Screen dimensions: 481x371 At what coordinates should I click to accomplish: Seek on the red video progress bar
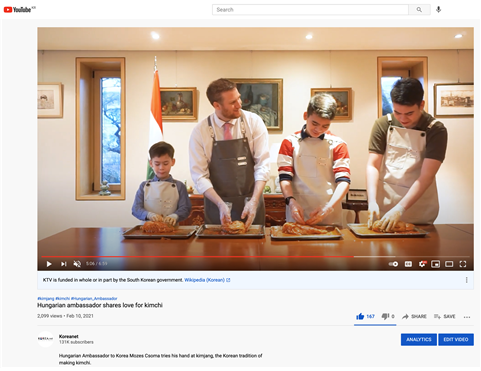197,257
